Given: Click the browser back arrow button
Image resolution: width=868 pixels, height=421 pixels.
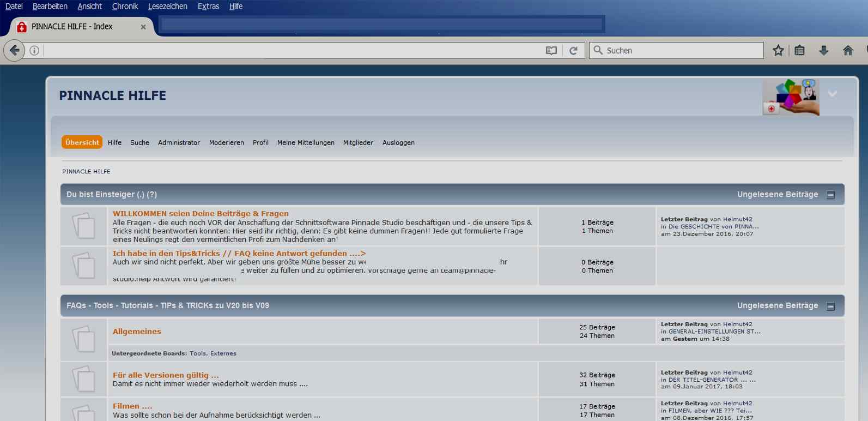Looking at the screenshot, I should click(x=14, y=51).
